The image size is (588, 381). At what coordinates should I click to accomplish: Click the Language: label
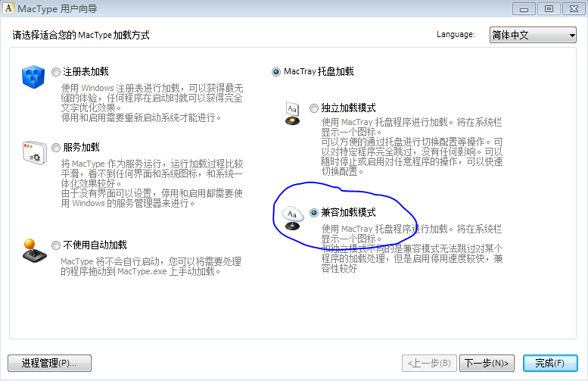[x=456, y=35]
